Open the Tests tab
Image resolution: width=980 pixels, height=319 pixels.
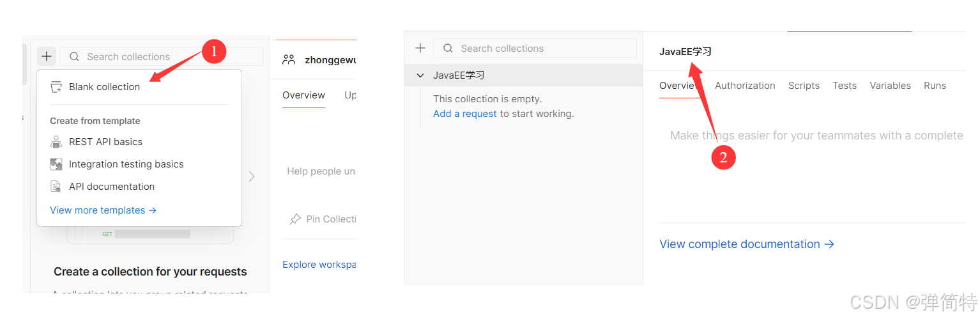(845, 86)
